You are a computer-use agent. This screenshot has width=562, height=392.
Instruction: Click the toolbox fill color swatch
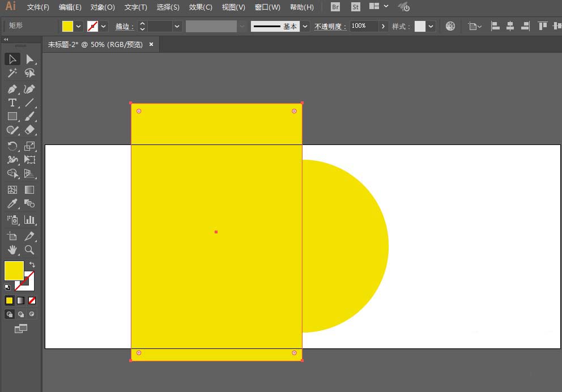point(14,271)
